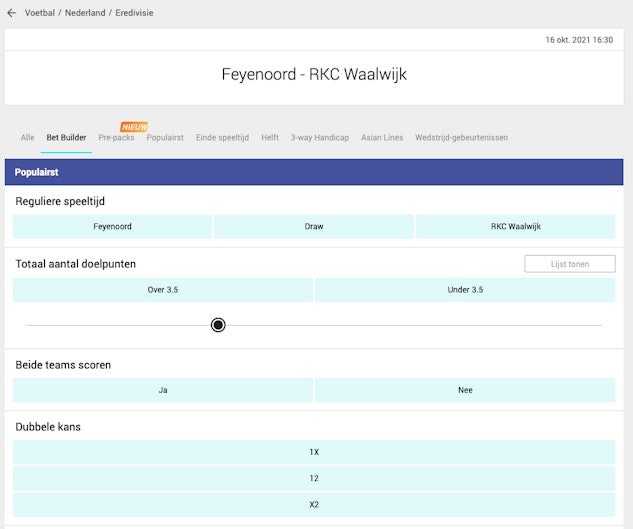Screen dimensions: 633x529
Task: Open the Nederland breadcrumb link
Action: point(85,13)
